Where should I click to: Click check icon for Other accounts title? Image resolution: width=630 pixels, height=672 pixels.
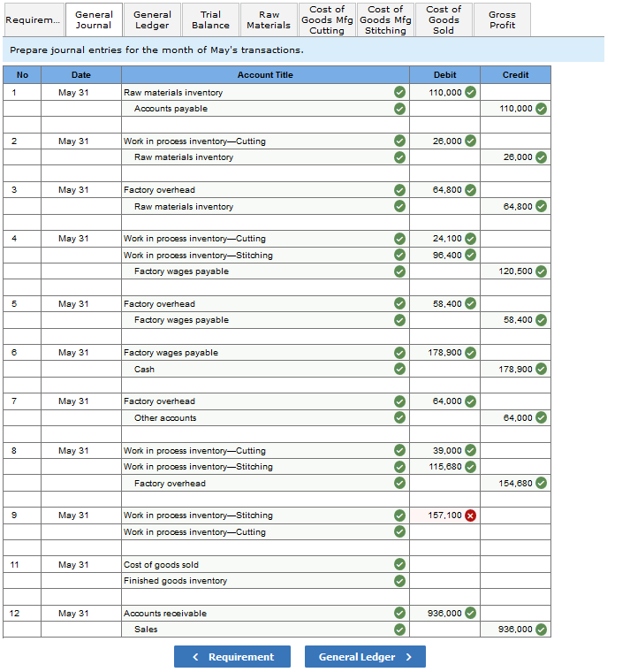[399, 418]
